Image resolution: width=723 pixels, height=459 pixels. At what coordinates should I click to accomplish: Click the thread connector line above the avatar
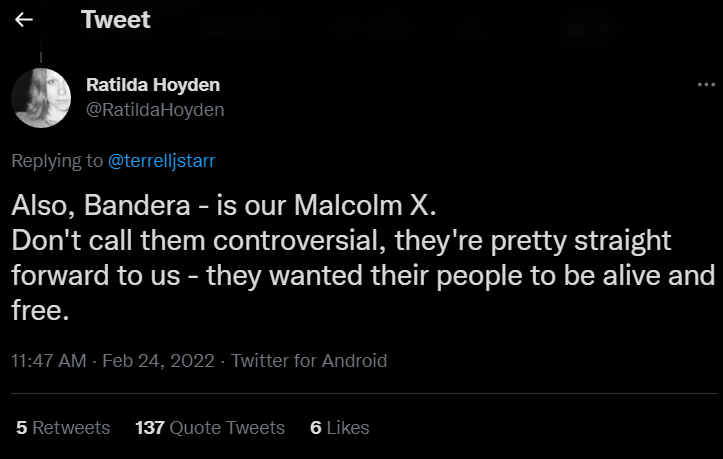41,58
